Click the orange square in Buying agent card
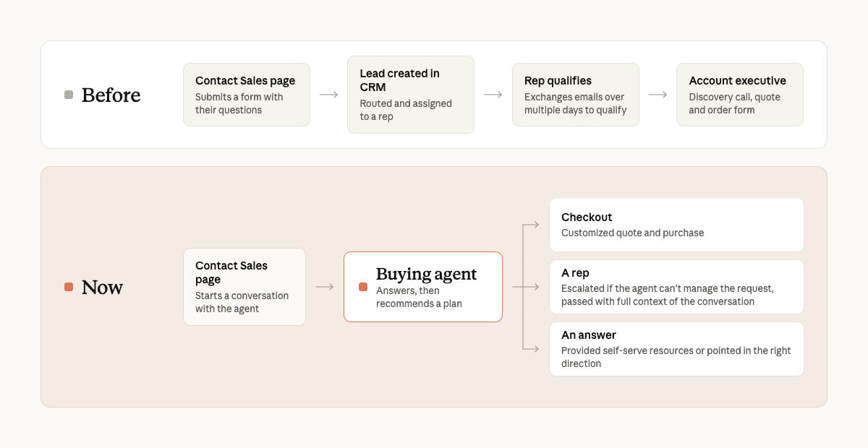Image resolution: width=868 pixels, height=448 pixels. pyautogui.click(x=363, y=287)
